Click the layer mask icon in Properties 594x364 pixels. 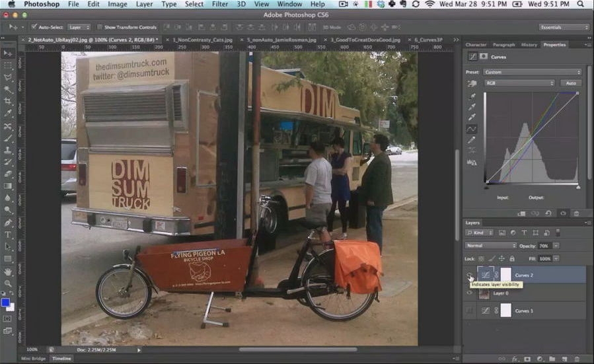(x=484, y=56)
